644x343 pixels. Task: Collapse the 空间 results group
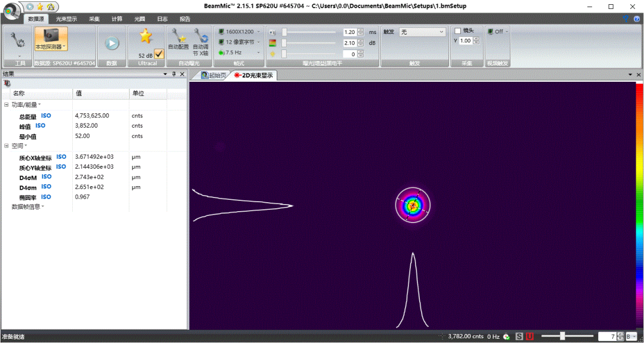[6, 146]
